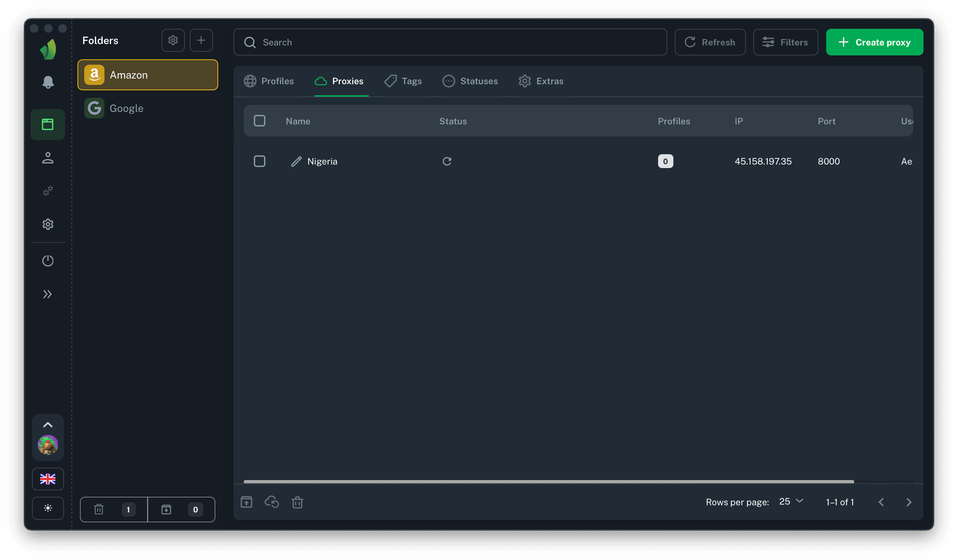Open the notifications bell icon
Viewport: 958px width, 560px height.
click(48, 82)
